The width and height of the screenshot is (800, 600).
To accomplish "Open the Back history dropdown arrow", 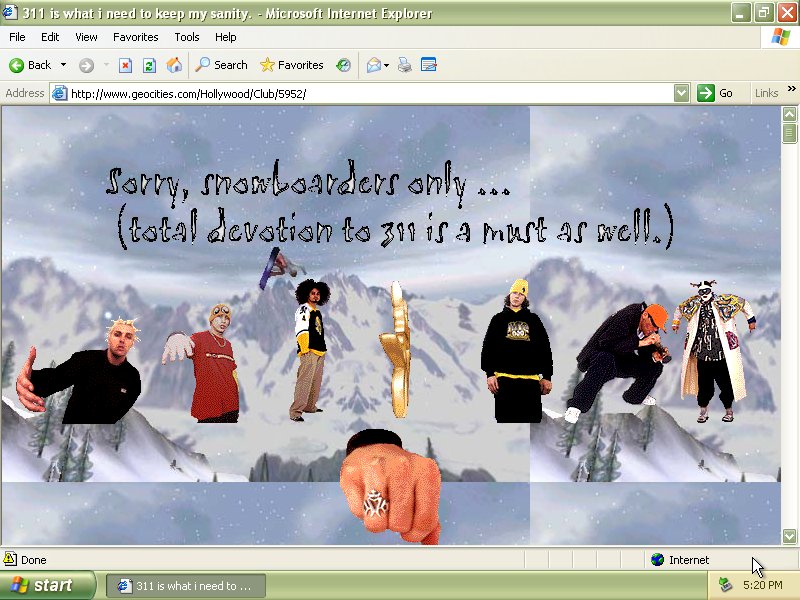I will [x=63, y=65].
